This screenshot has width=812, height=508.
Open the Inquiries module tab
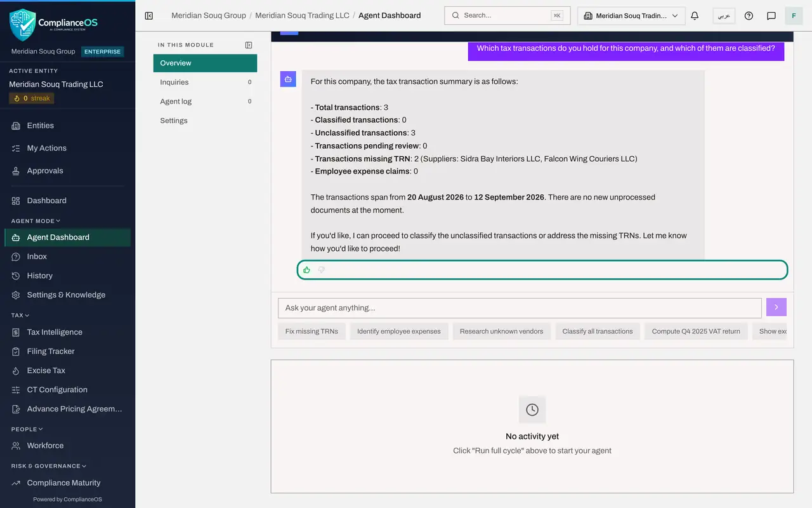point(205,82)
